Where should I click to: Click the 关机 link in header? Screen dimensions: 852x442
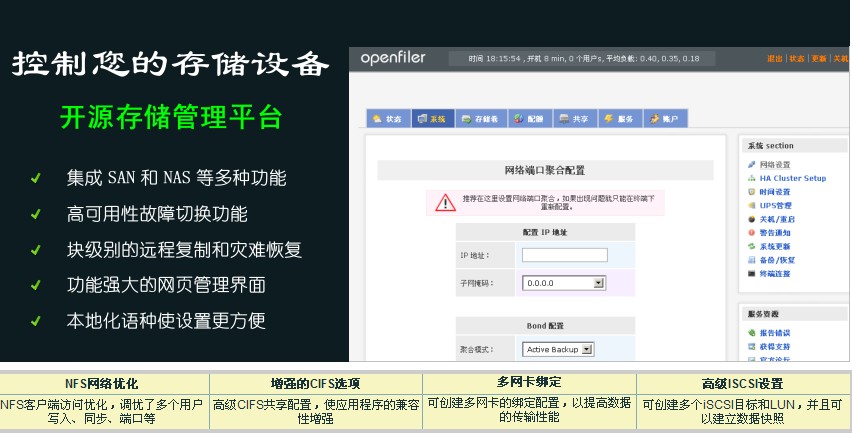(840, 59)
